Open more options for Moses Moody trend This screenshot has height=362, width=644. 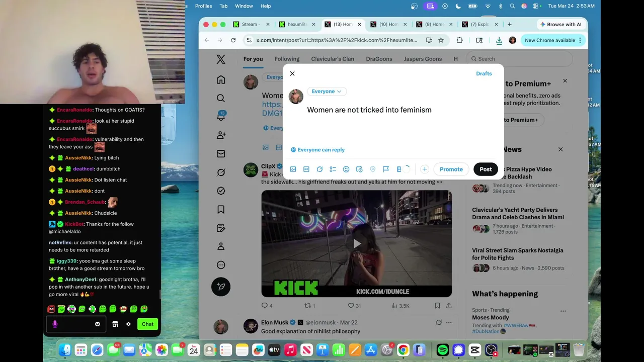point(563,311)
